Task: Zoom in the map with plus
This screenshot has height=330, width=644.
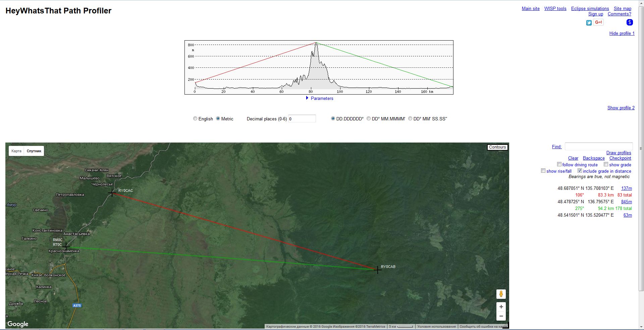Action: click(501, 307)
